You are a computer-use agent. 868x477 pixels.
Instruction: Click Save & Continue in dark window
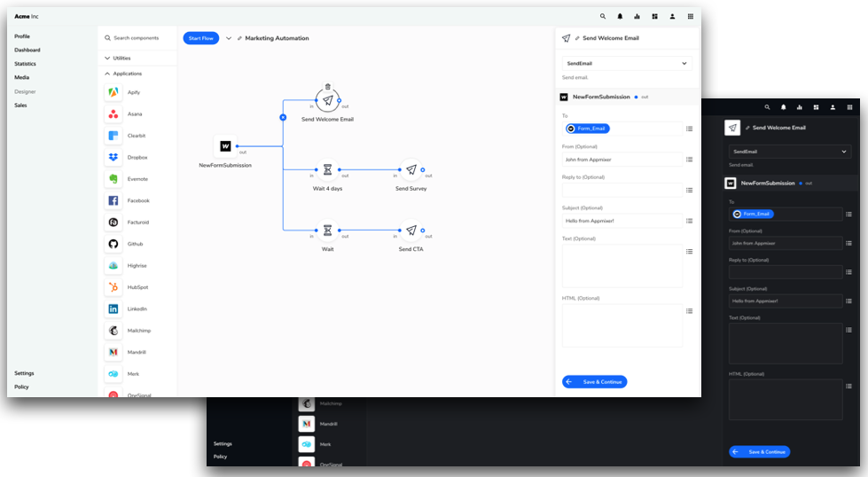[760, 451]
